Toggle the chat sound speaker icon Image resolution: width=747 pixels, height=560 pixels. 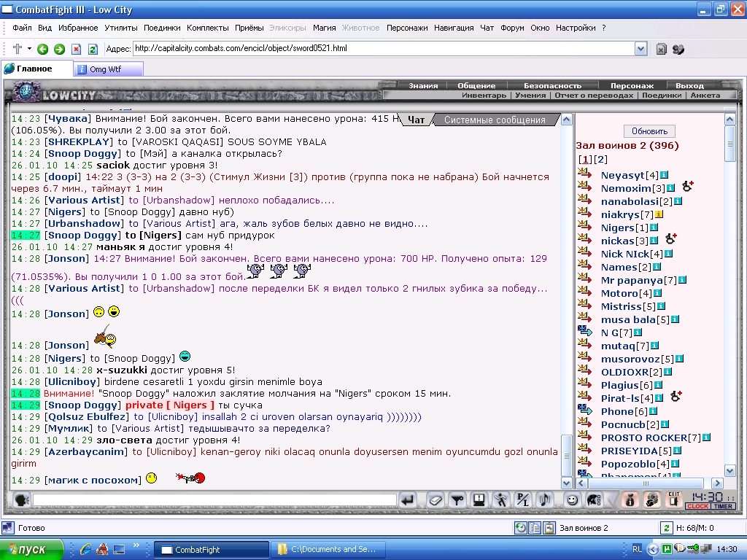pyautogui.click(x=545, y=500)
